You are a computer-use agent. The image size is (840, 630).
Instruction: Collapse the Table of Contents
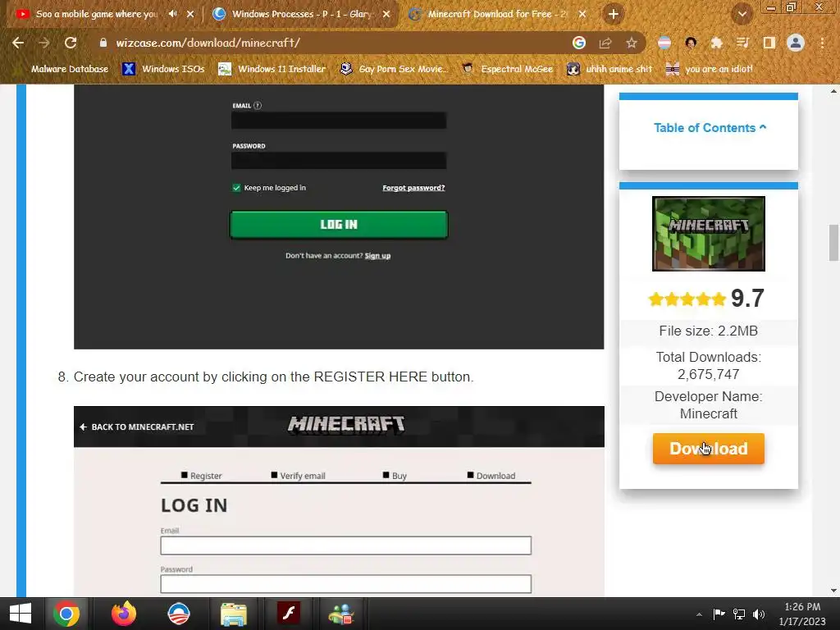click(x=710, y=127)
